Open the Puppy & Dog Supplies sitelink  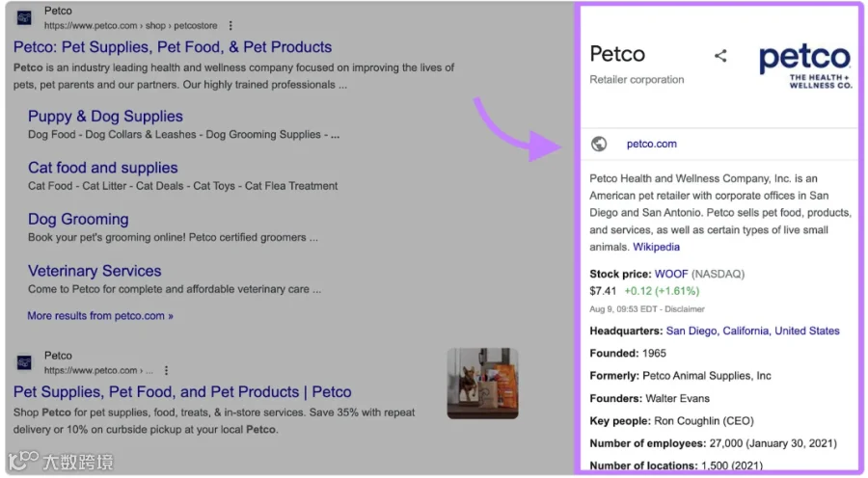point(105,117)
